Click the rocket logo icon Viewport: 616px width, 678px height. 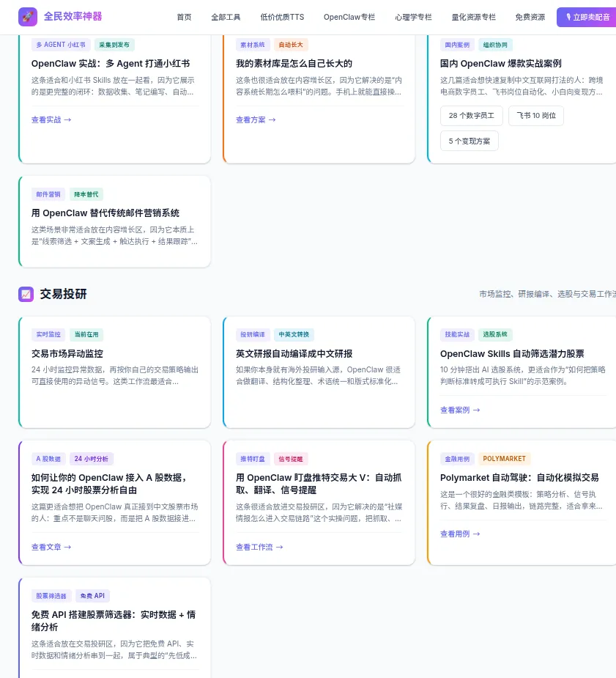click(x=28, y=17)
